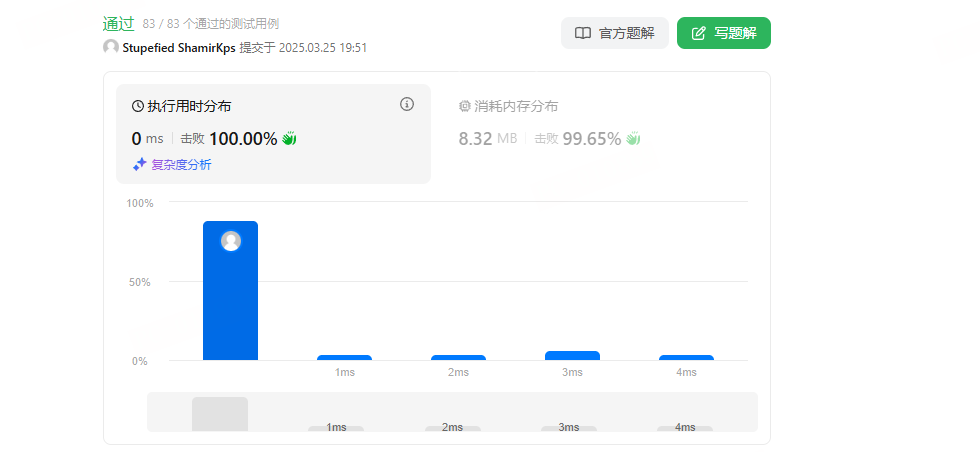980x452 pixels.
Task: Select the 2ms bar in the chart
Action: click(x=458, y=358)
